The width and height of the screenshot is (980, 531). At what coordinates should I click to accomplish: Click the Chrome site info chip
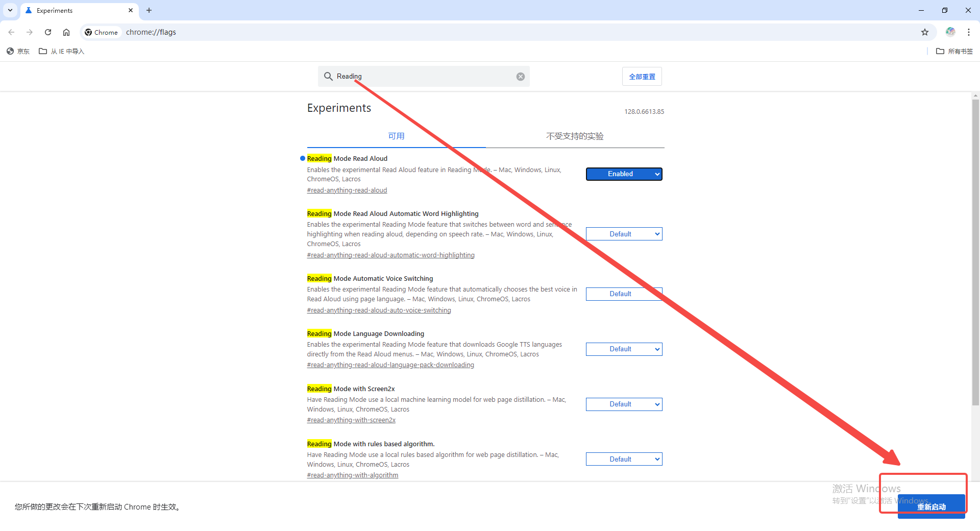[102, 32]
